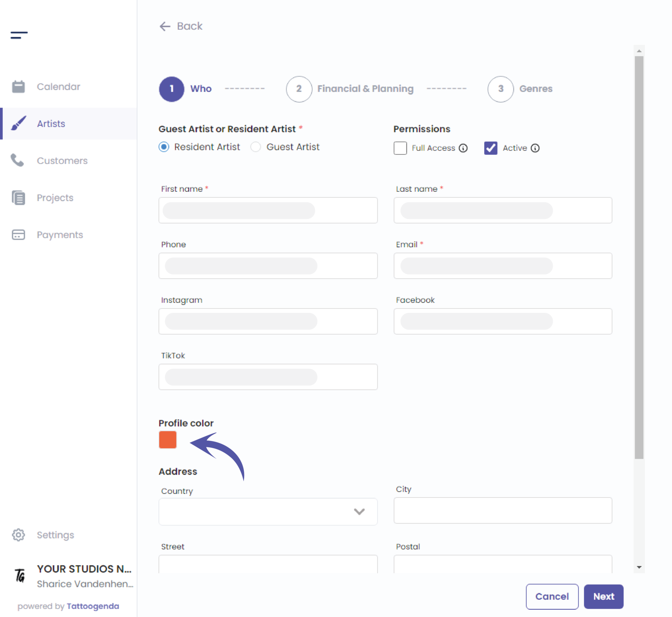Screen dimensions: 672x617
Task: Show Full Access info tooltip icon
Action: (x=463, y=148)
